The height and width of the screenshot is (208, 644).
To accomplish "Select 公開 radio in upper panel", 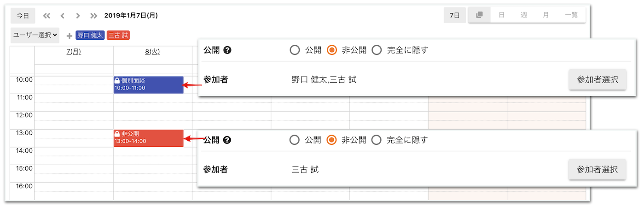I will coord(295,50).
